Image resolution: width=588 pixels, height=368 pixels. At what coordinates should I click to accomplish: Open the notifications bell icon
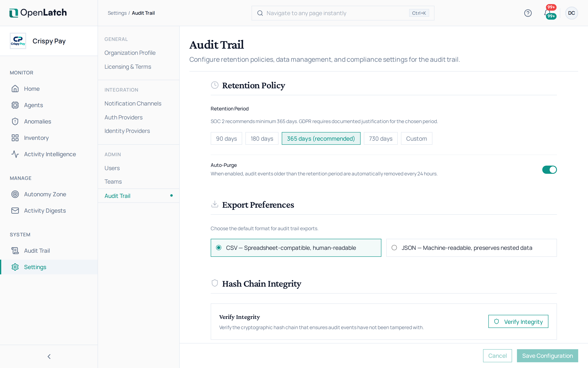547,12
